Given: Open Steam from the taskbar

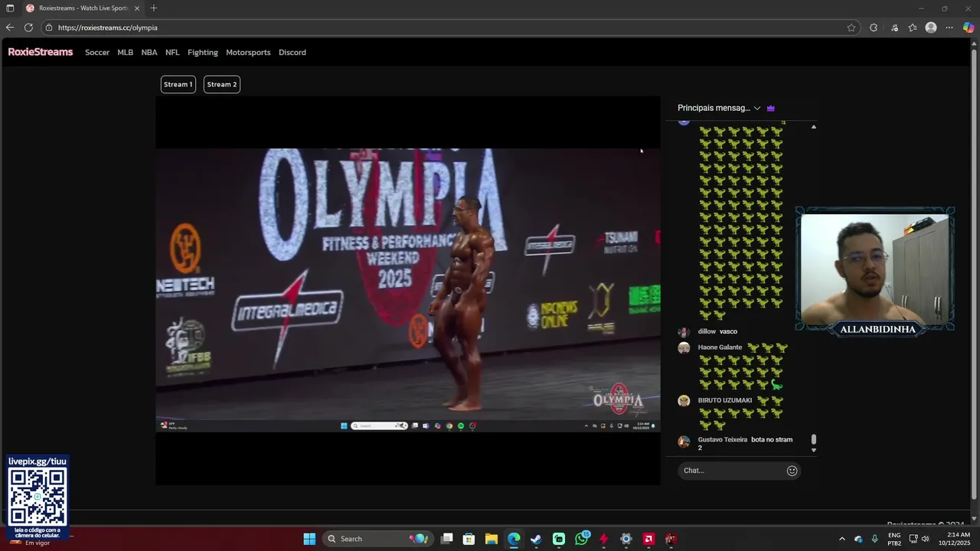Looking at the screenshot, I should [536, 539].
